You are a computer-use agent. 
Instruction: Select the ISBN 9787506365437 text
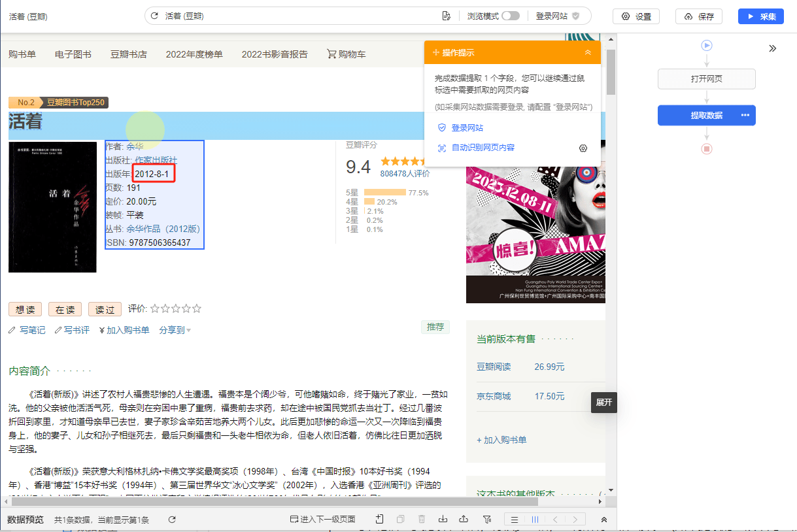tap(160, 242)
